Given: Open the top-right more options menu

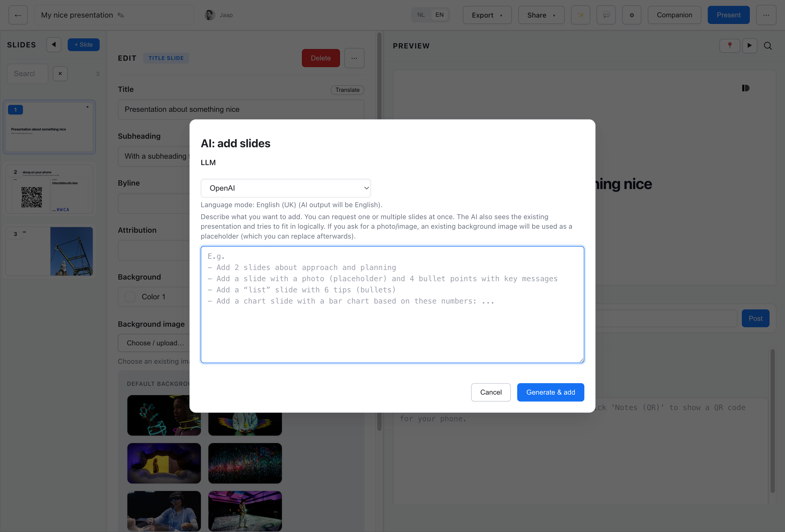Looking at the screenshot, I should tap(766, 15).
